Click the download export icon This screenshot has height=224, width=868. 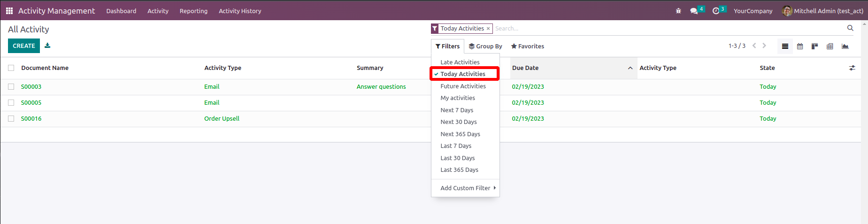[47, 46]
